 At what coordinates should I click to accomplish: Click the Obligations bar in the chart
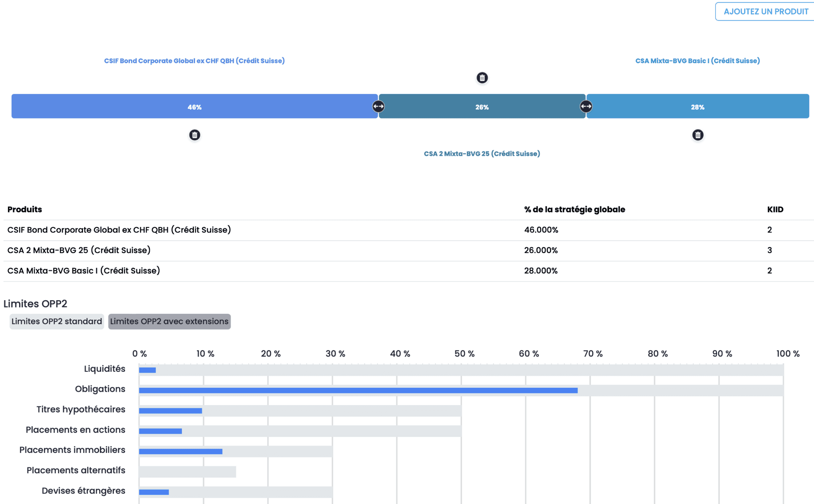click(x=357, y=389)
